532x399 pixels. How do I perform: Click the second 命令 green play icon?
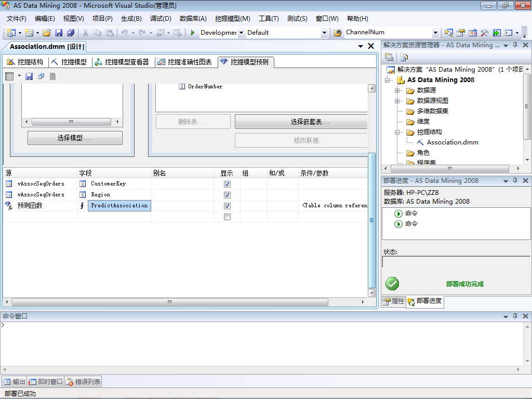click(x=398, y=224)
